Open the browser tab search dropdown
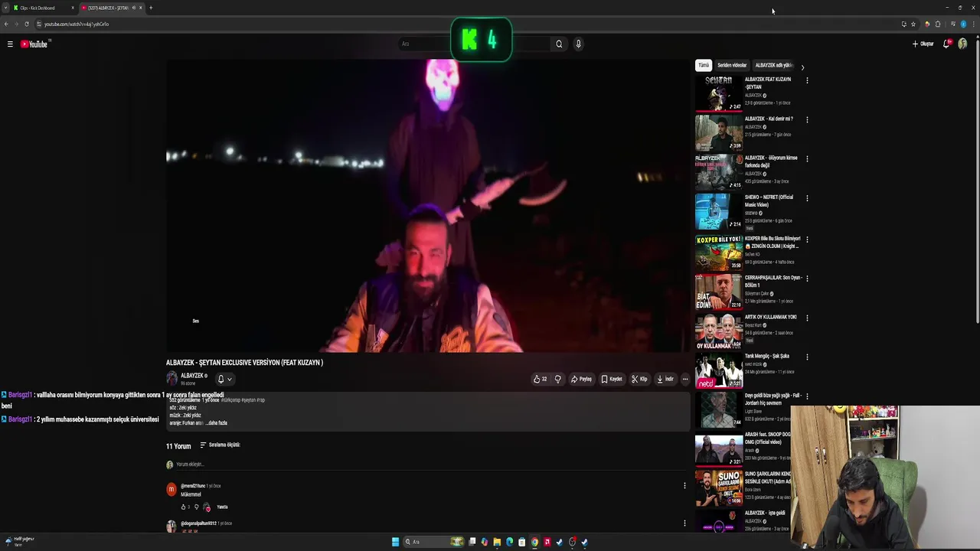The width and height of the screenshot is (980, 551). pyautogui.click(x=5, y=8)
